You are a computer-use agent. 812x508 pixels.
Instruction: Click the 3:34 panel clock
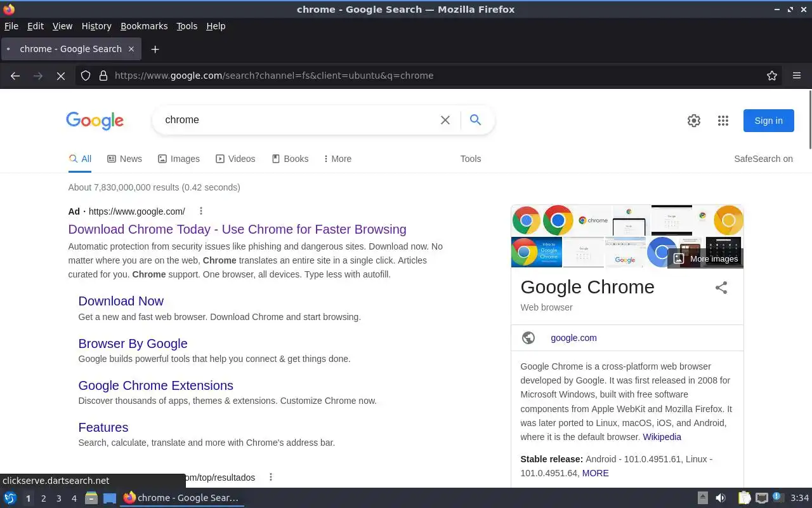pos(799,498)
